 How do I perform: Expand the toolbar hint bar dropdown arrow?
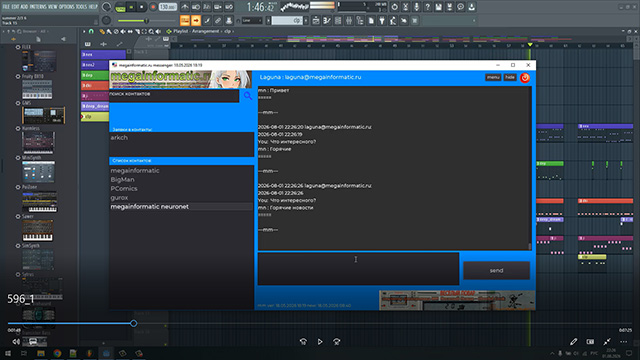pyautogui.click(x=474, y=20)
